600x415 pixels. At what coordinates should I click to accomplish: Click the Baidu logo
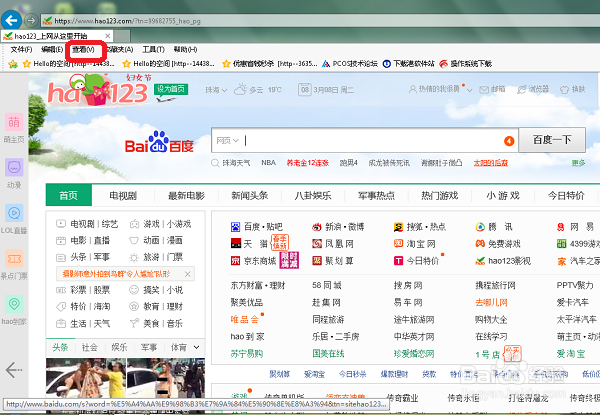pyautogui.click(x=159, y=142)
